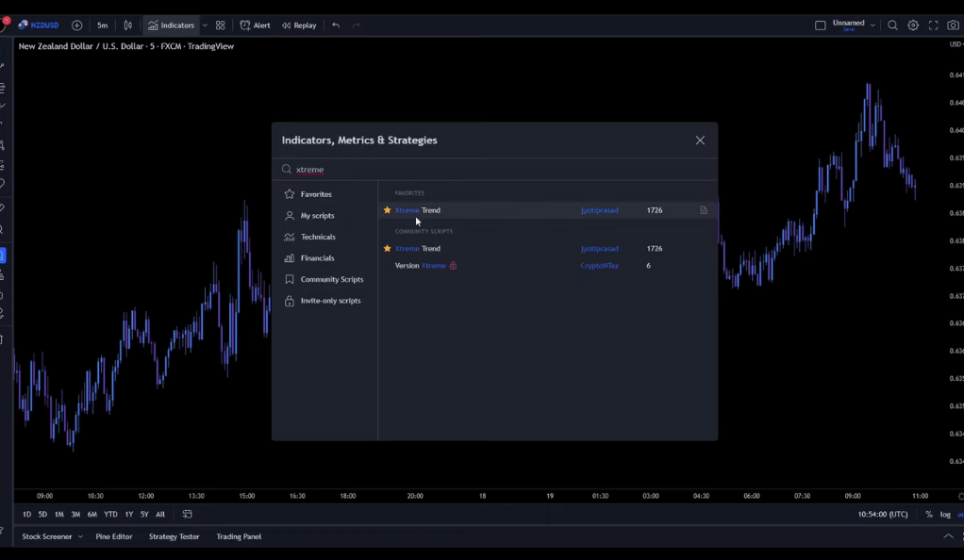Click the candlestick chart type icon
The height and width of the screenshot is (560, 964).
[128, 25]
